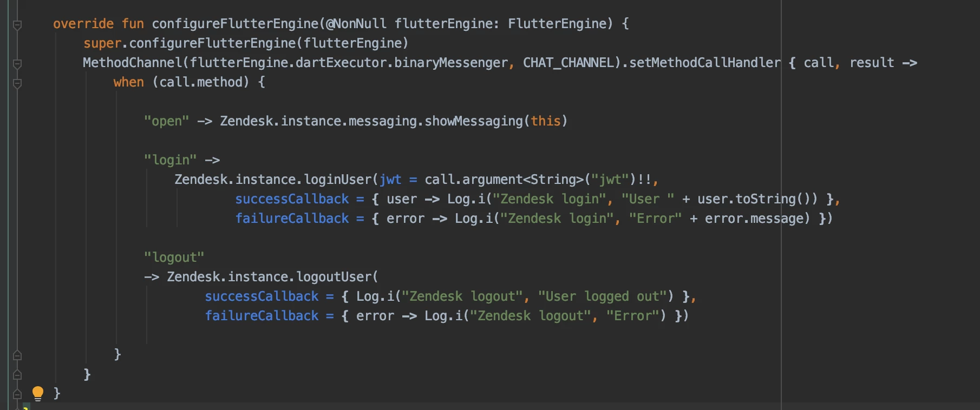Screen dimensions: 980x410
Task: Click successCallback in the loginUser call
Action: tap(292, 199)
